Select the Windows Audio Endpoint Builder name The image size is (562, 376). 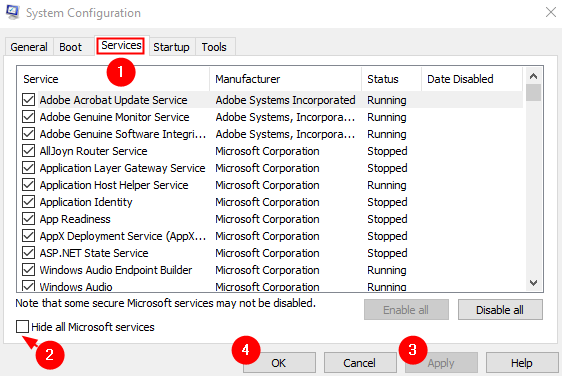coord(116,270)
